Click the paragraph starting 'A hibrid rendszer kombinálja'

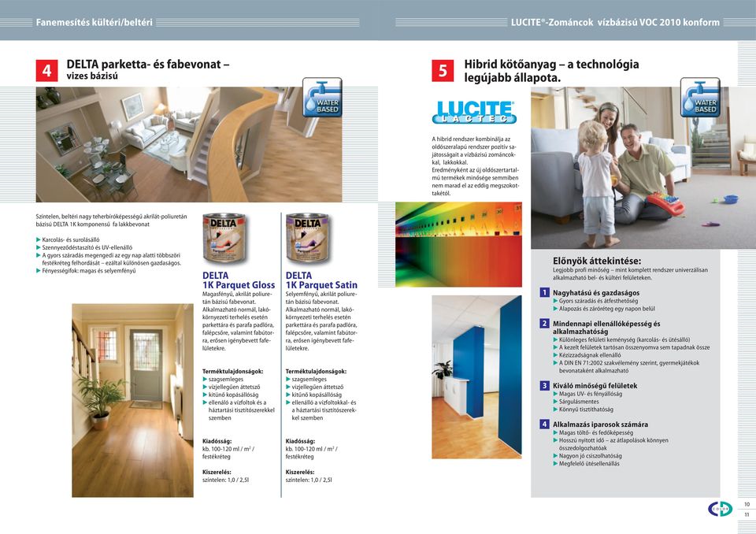[x=475, y=166]
